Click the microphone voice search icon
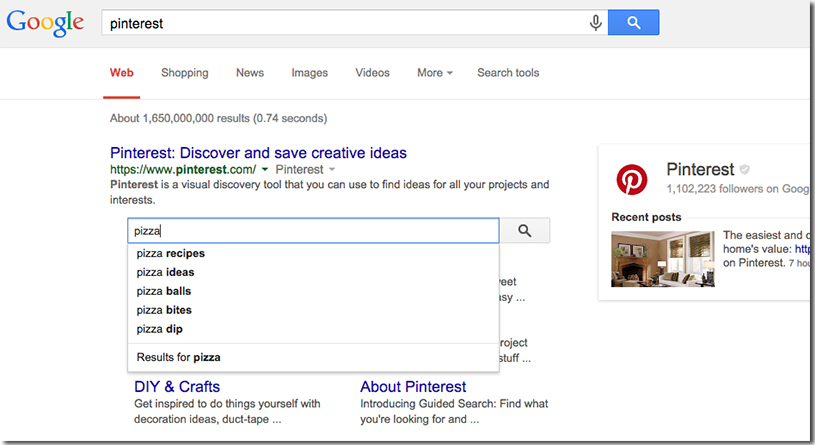 click(596, 23)
